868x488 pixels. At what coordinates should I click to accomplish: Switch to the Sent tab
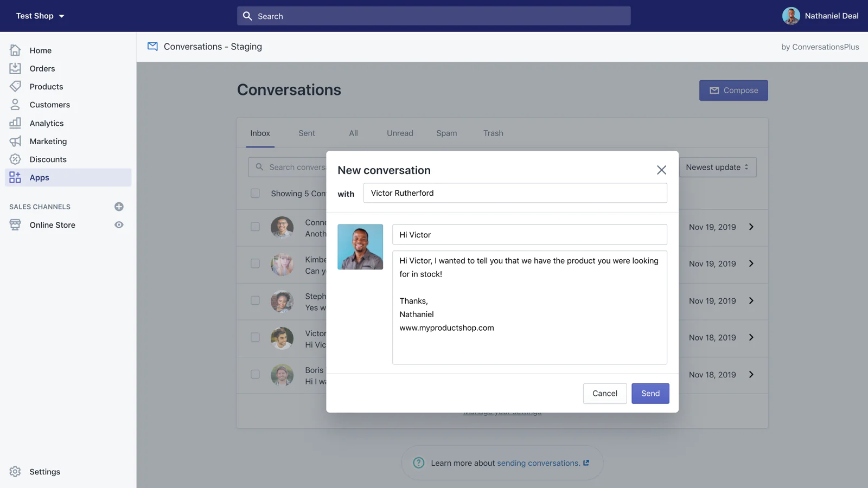[307, 133]
